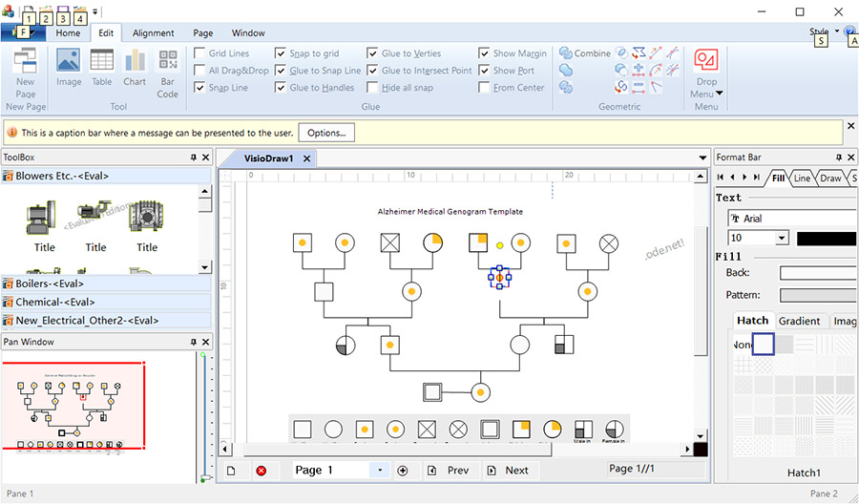
Task: Open the document tab list dropdown arrow
Action: (x=702, y=158)
